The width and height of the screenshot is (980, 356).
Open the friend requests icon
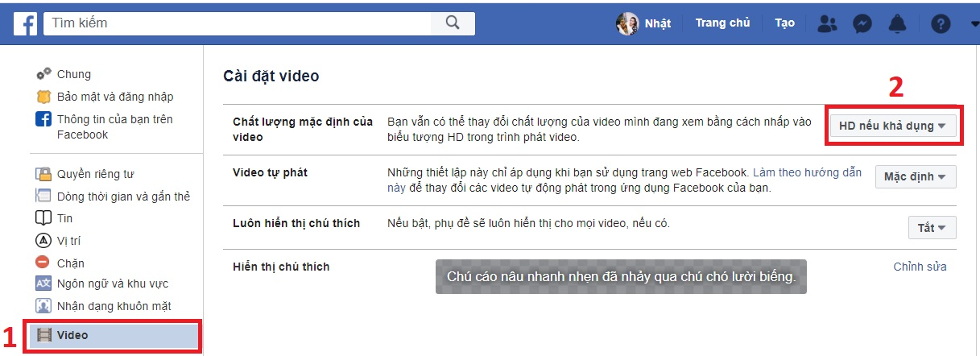827,23
